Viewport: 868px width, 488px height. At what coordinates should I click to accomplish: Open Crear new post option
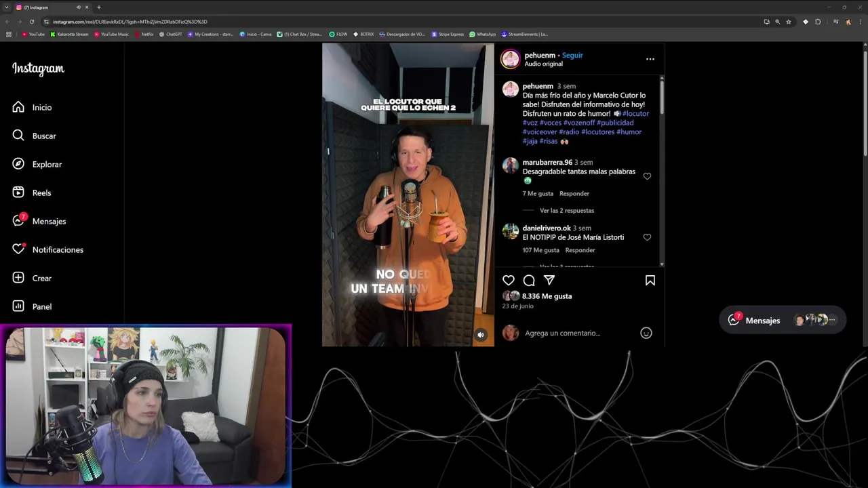32,278
